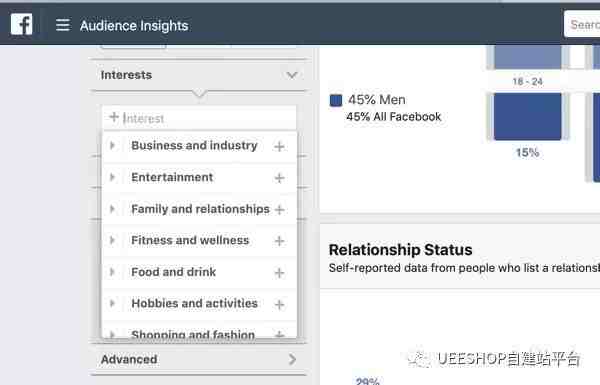This screenshot has width=600, height=385.
Task: Add Entertainment interest using plus icon
Action: click(x=279, y=178)
